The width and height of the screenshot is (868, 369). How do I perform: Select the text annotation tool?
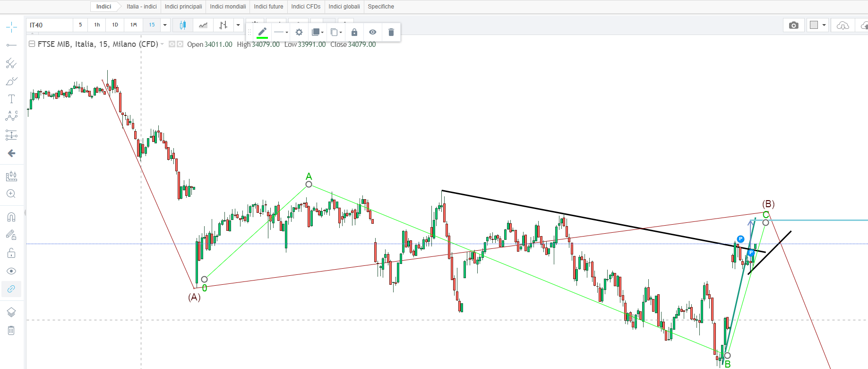coord(11,99)
